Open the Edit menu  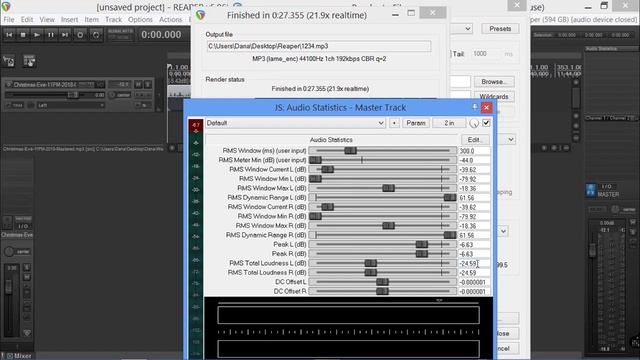pyautogui.click(x=27, y=20)
